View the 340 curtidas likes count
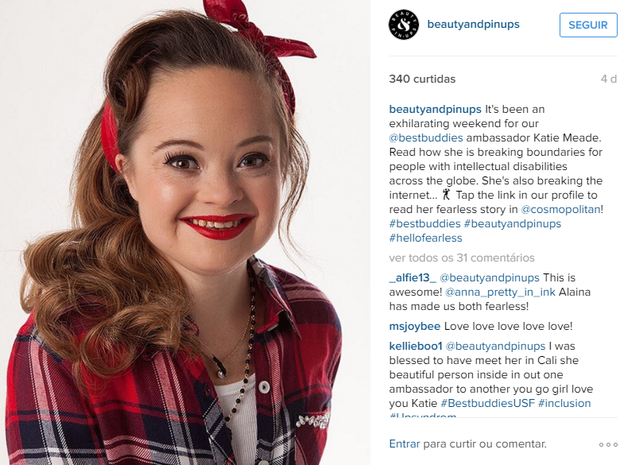 (x=422, y=79)
